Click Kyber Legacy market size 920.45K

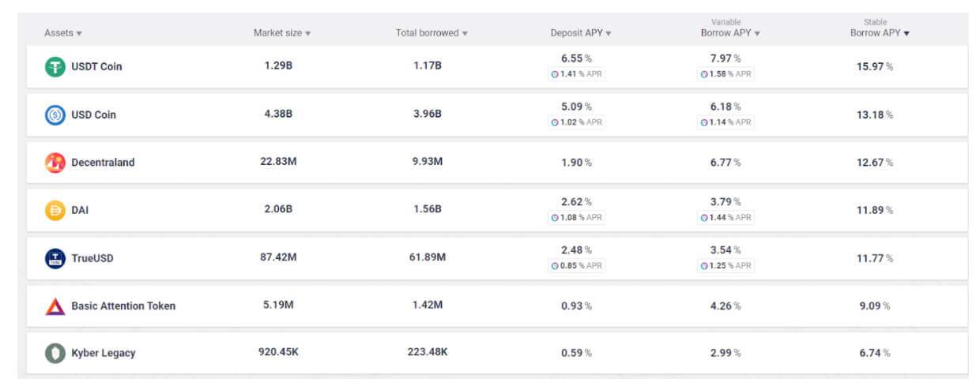tap(278, 351)
